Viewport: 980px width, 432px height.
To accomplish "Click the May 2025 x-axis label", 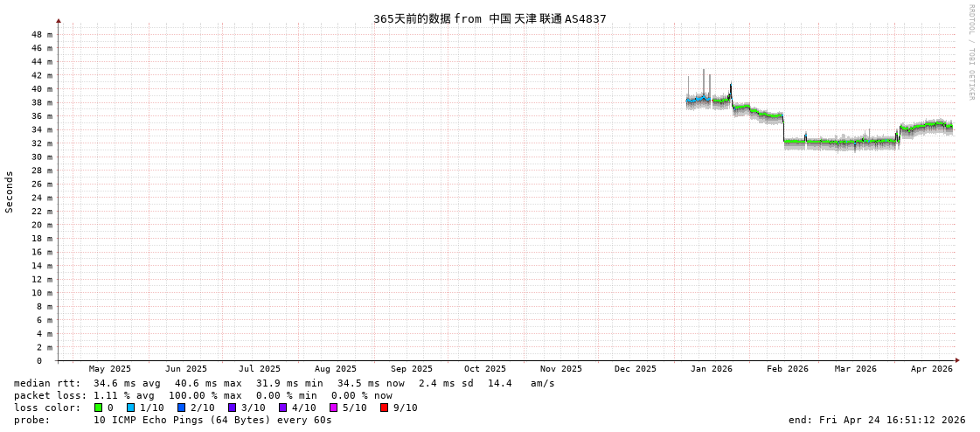I will coord(110,369).
